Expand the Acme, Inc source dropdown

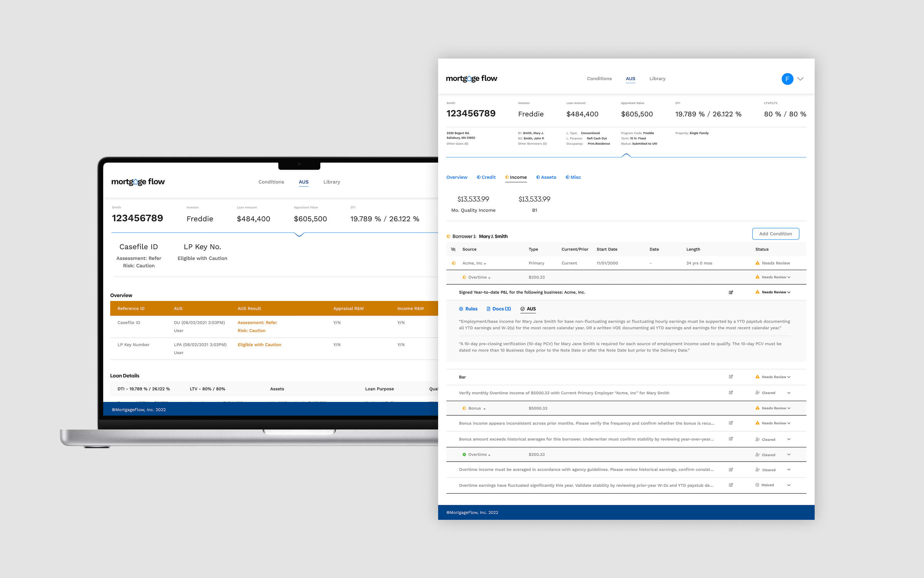click(485, 264)
